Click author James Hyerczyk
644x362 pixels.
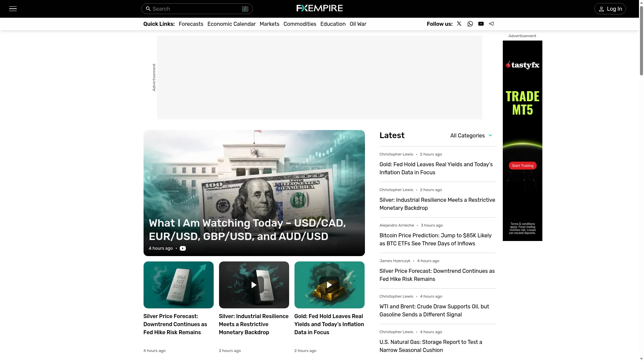[395, 261]
